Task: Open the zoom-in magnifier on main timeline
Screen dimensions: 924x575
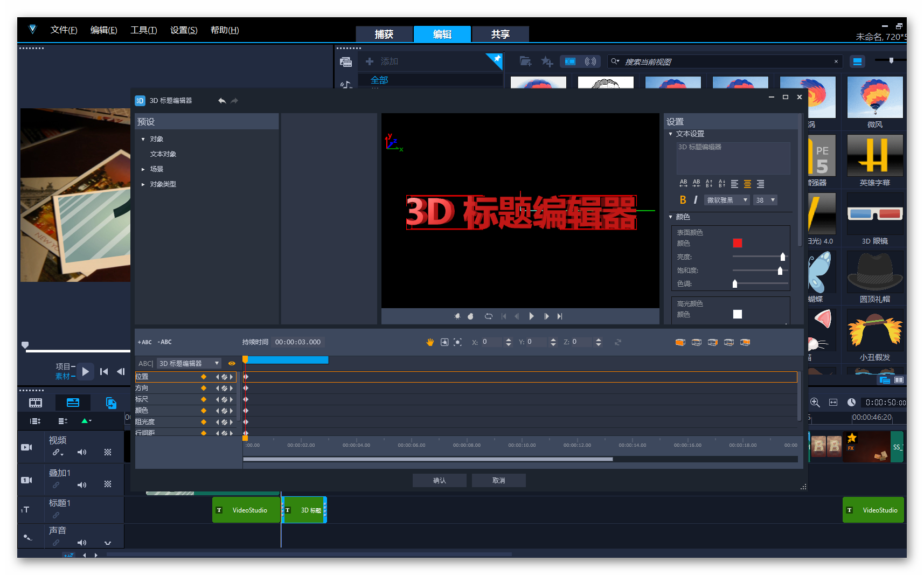Action: pyautogui.click(x=815, y=403)
